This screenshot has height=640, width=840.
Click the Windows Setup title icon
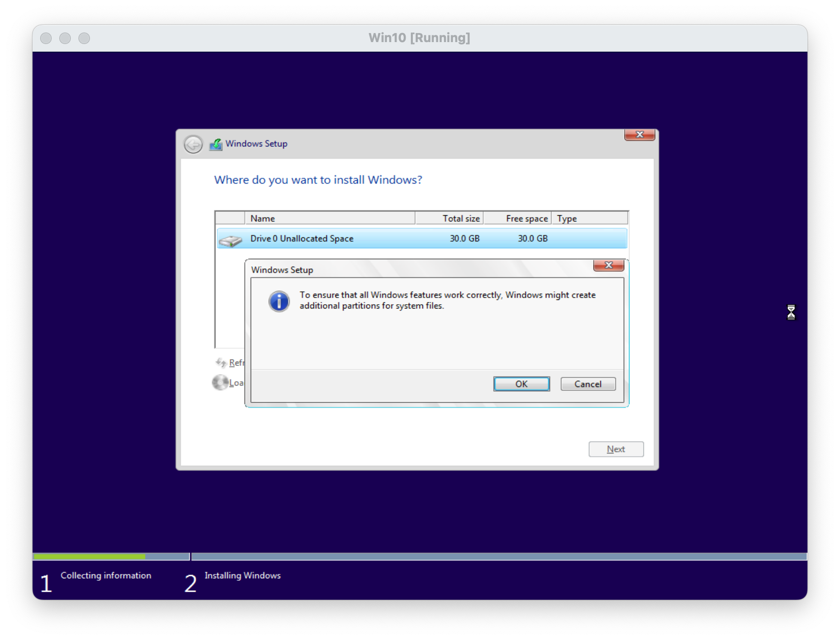(216, 144)
